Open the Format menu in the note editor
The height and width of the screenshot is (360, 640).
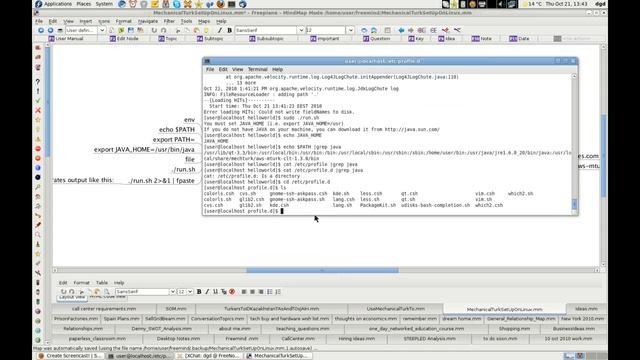[x=81, y=282]
